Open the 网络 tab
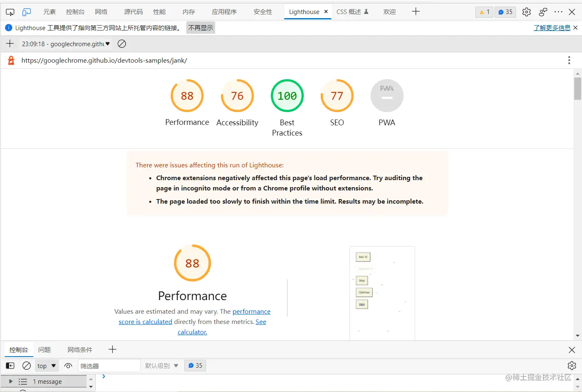The height and width of the screenshot is (392, 582). point(101,12)
